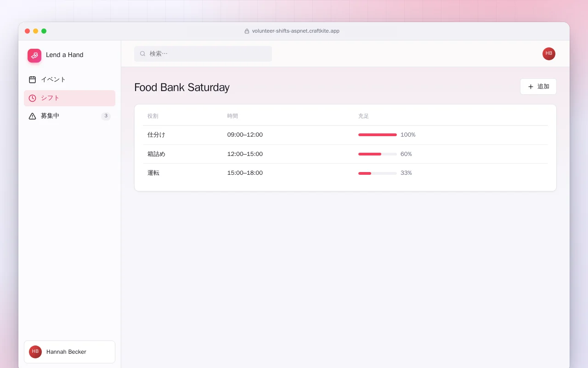The image size is (588, 368).
Task: Click the 100% fill value
Action: coord(408,135)
